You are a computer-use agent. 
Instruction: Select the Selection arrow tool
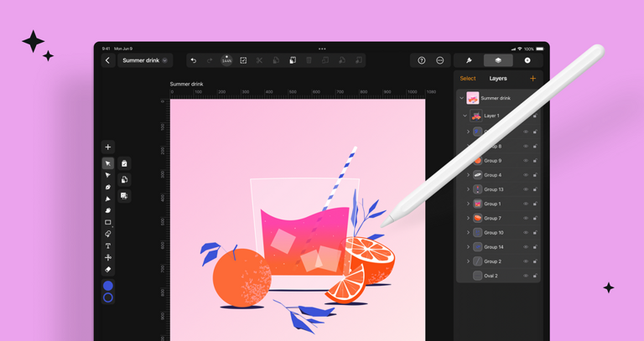[x=108, y=163]
